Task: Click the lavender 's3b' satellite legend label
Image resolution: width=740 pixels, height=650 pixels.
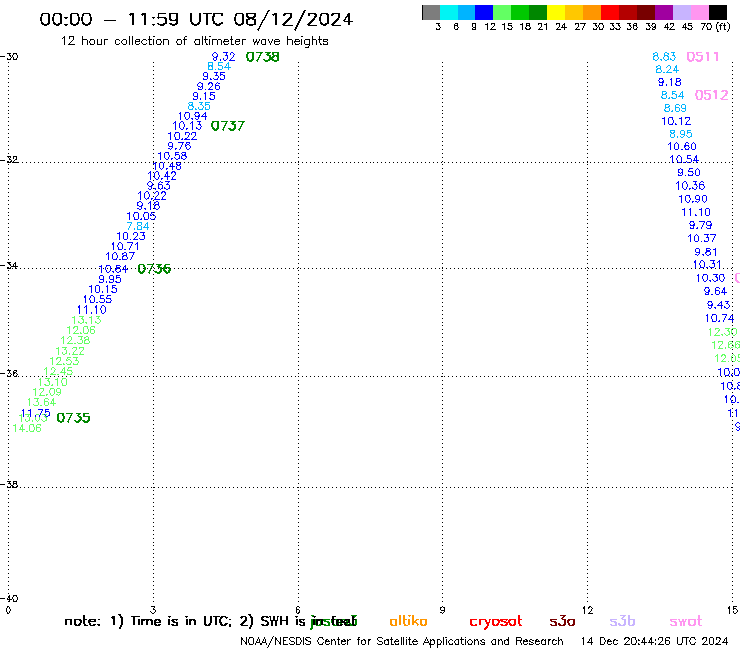Action: coord(622,621)
